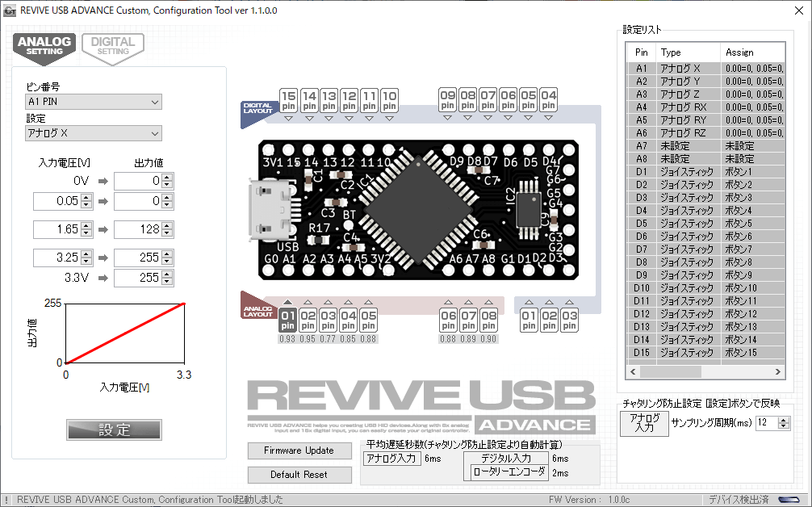Select digital layout pin 07 icon

tap(488, 100)
